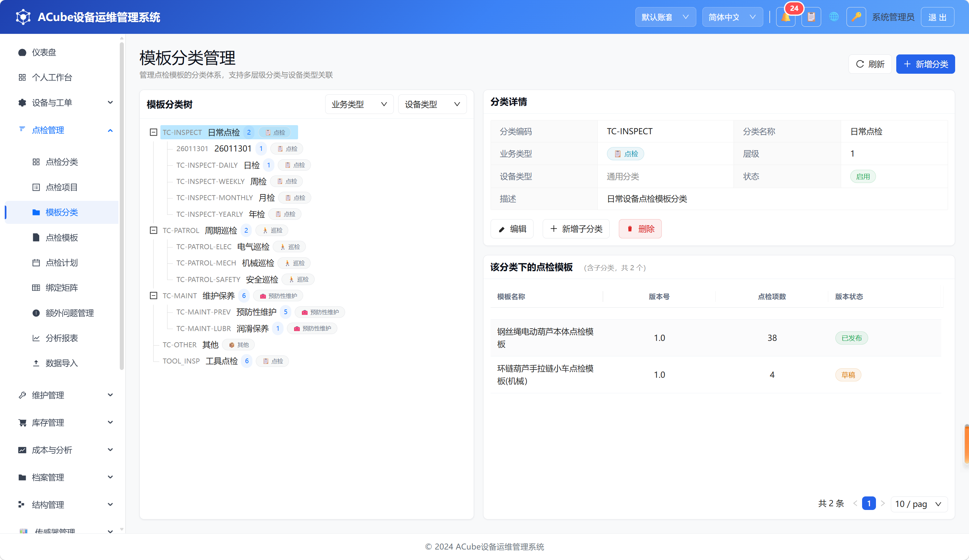Click the table icon beside 绑定矩阵

point(36,288)
